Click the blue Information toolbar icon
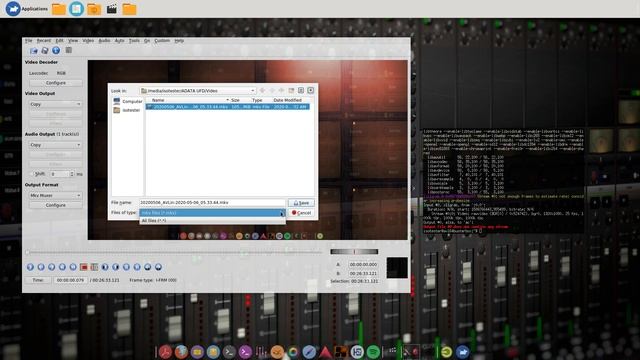Viewport: 640px width, 360px height. (56, 50)
